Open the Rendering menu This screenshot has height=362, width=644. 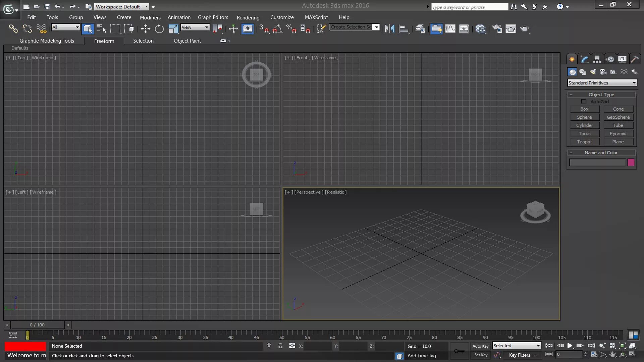tap(248, 17)
